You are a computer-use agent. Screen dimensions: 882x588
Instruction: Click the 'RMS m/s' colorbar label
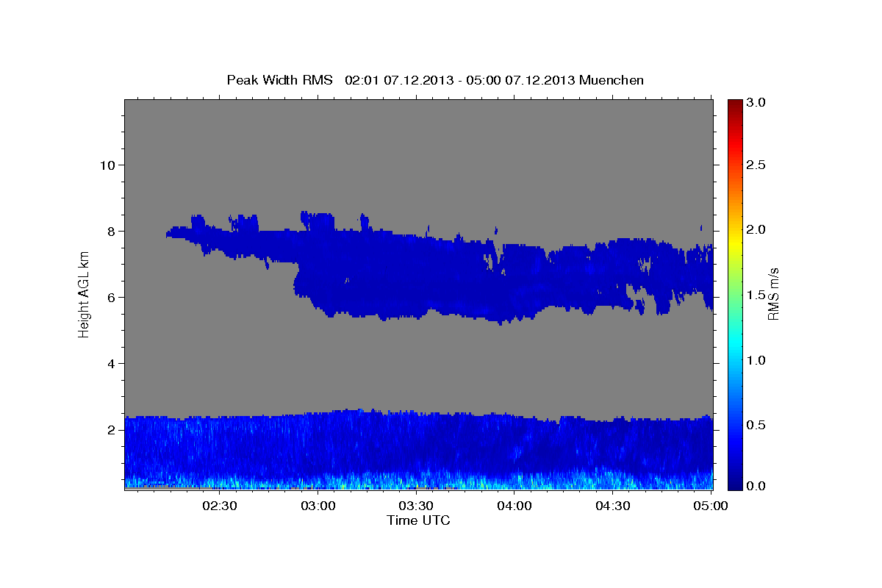click(772, 294)
